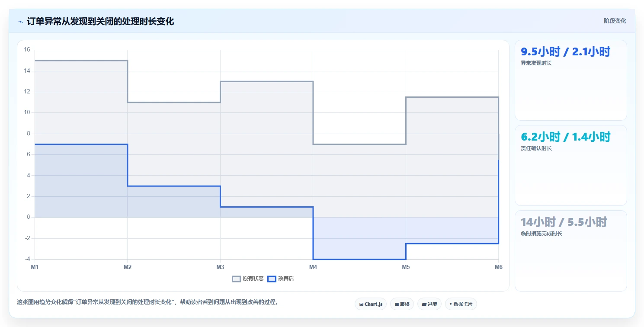Click the M5 x-axis label
The height and width of the screenshot is (327, 644).
click(x=406, y=267)
